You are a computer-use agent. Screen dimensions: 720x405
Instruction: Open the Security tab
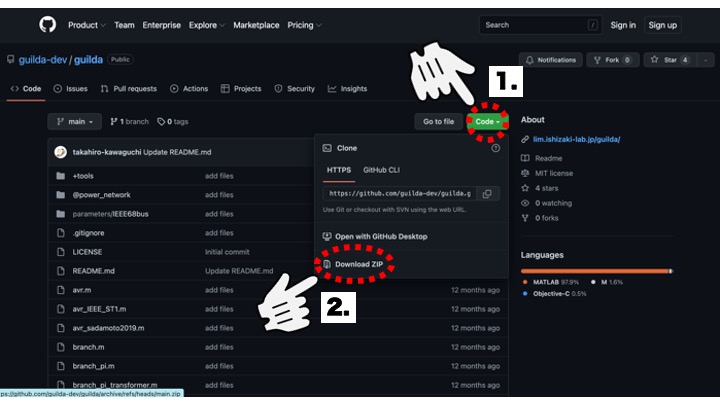coord(294,89)
